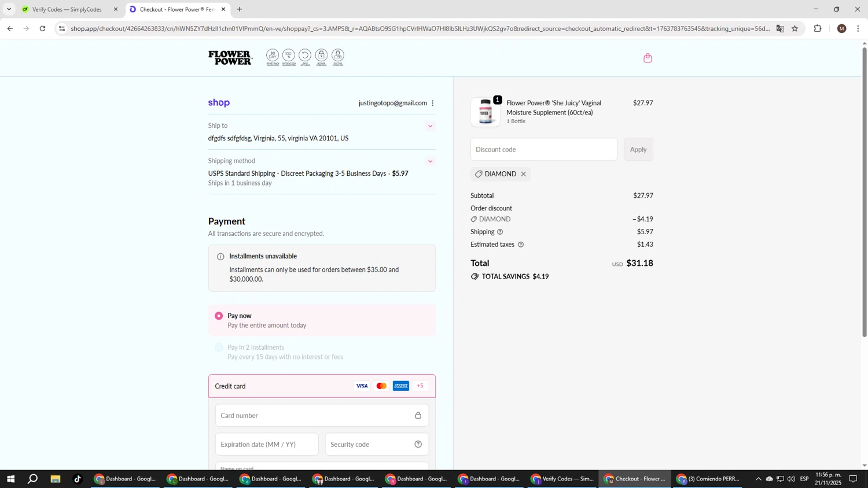Screen dimensions: 868x488
Task: Click the easy returns badge icon
Action: pyautogui.click(x=305, y=57)
